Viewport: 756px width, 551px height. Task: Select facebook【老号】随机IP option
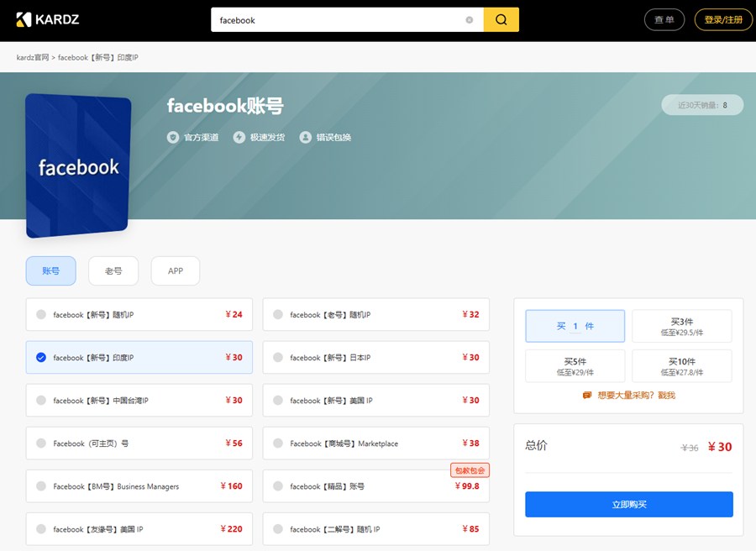[x=376, y=314]
